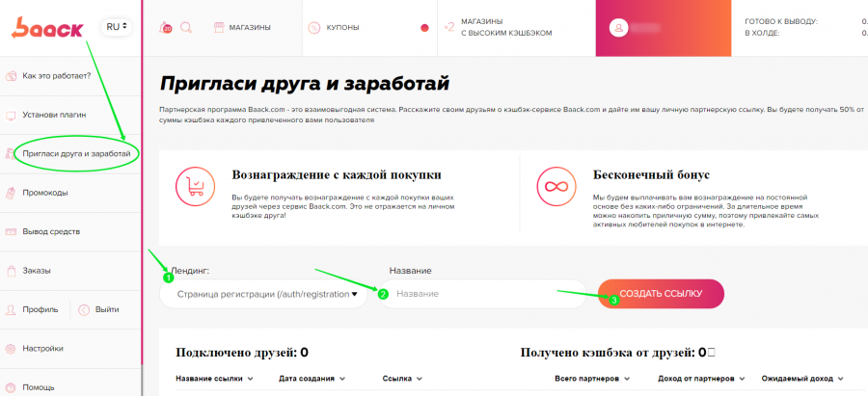This screenshot has height=396, width=868.
Task: Click the Как это работает icon
Action: point(10,76)
